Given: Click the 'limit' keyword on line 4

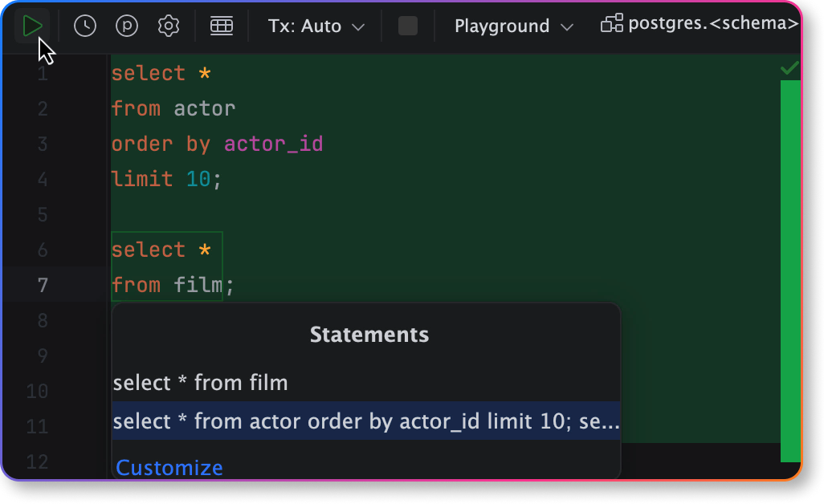Looking at the screenshot, I should click(142, 180).
